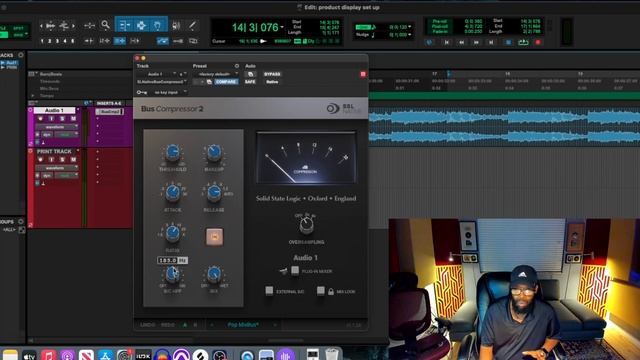
Task: Open plug-in automation enable icon
Action: coord(250,74)
